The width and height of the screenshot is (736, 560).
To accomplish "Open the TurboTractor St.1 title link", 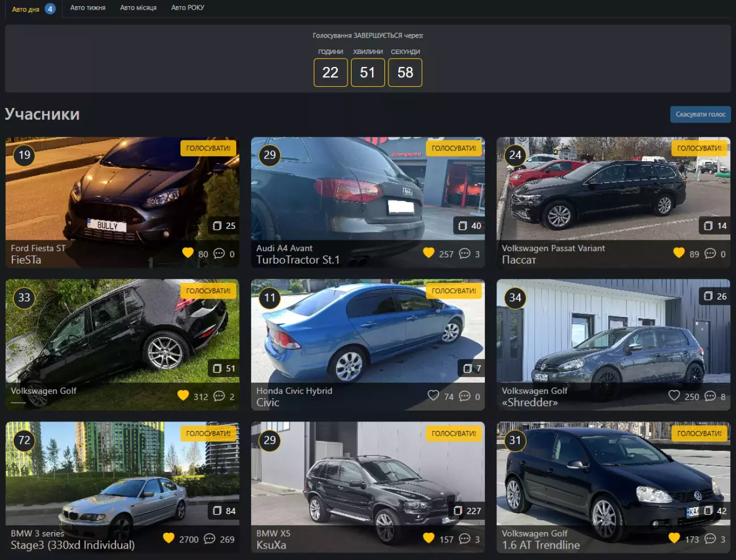I will click(298, 260).
